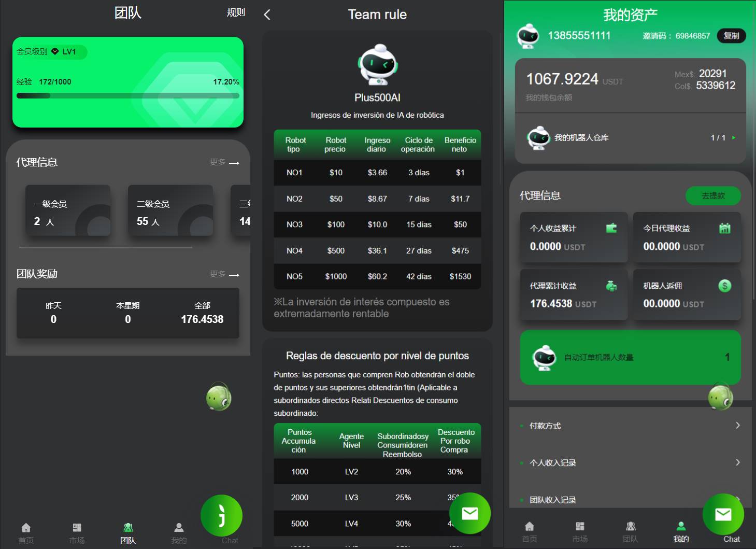The image size is (756, 549).
Task: Expand 团队奖励 with the 更多 arrow
Action: click(234, 275)
